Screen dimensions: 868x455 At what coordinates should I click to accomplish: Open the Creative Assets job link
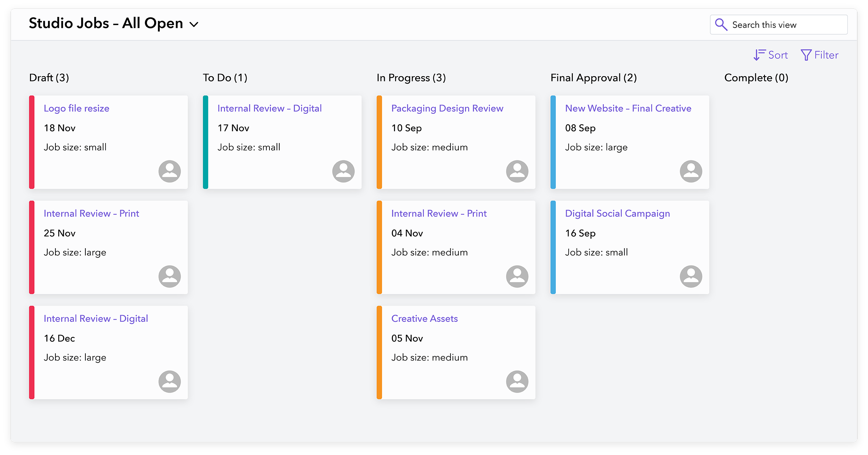[x=425, y=319]
